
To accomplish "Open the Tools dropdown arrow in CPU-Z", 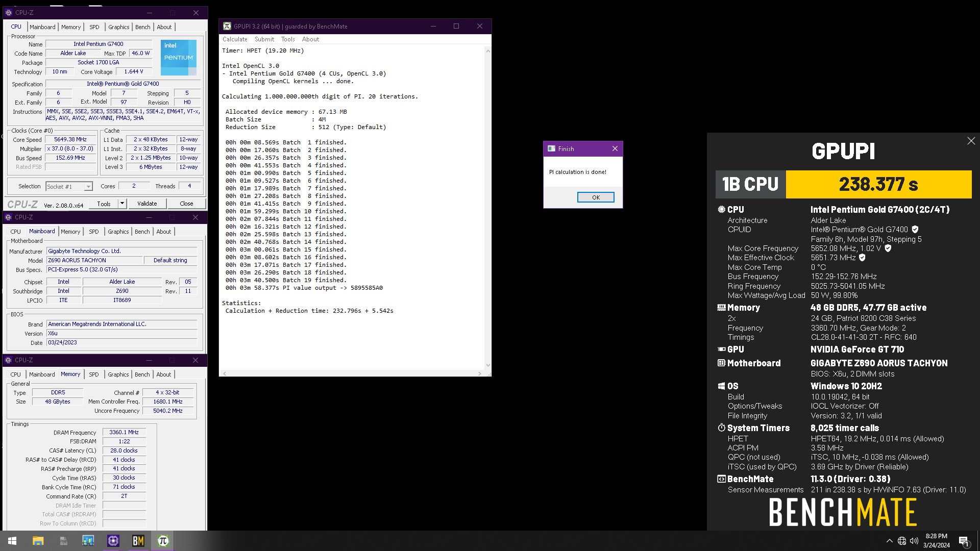I will pyautogui.click(x=122, y=204).
